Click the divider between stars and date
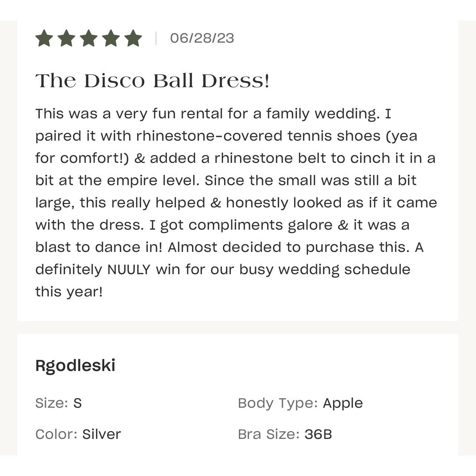Viewport: 476px width, 476px height. (156, 38)
